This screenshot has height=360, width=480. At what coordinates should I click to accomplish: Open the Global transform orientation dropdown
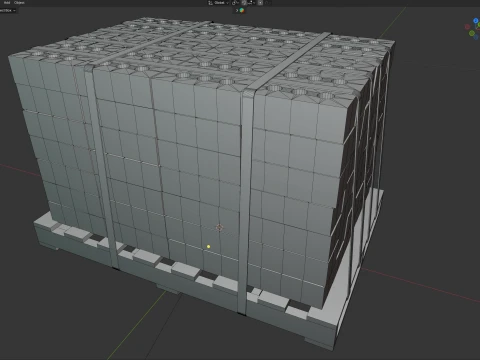218,3
